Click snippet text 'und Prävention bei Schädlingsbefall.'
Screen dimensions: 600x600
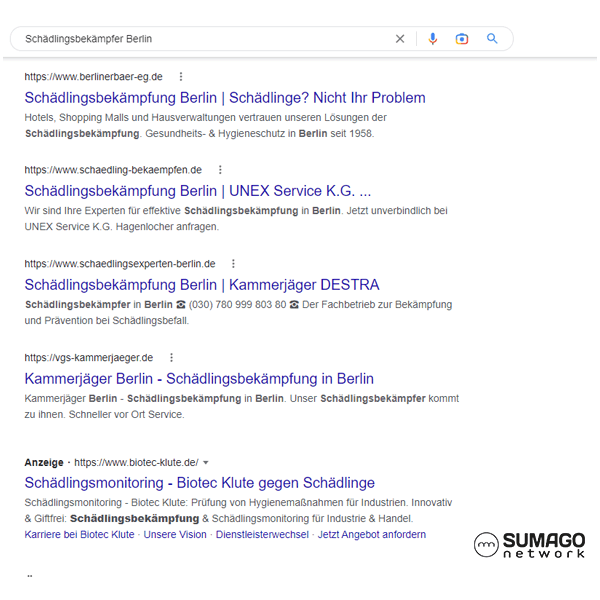coord(107,321)
